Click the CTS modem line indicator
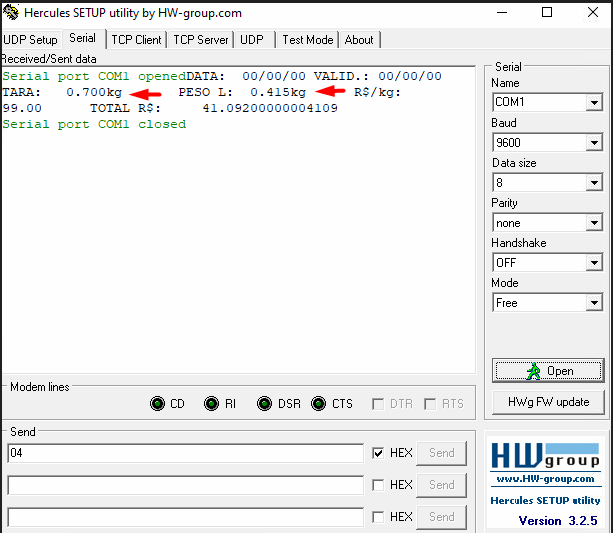613x533 pixels. (x=318, y=404)
